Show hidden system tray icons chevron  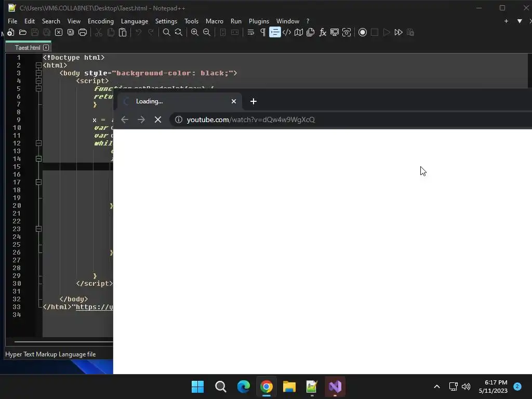pos(436,387)
